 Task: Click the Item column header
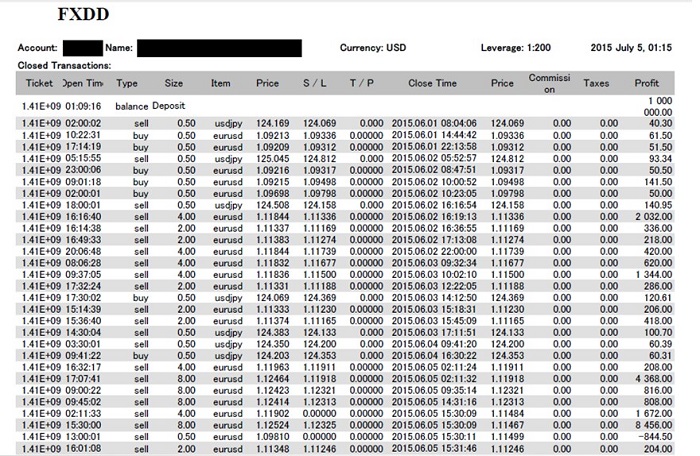coord(221,83)
